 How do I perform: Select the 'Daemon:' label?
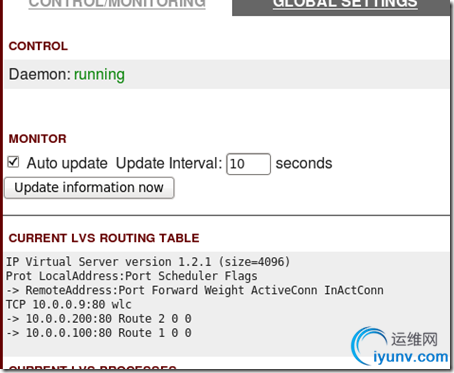[40, 74]
